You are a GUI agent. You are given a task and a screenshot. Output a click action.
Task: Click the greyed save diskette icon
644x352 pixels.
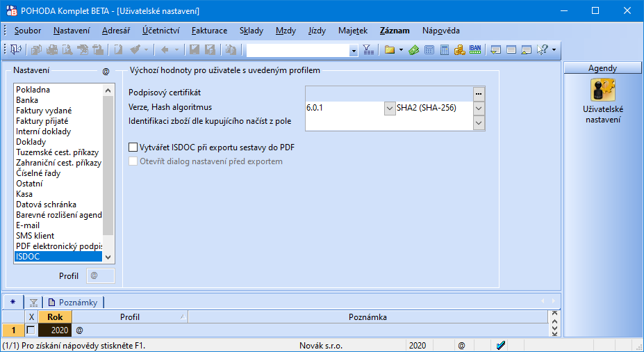pos(195,50)
